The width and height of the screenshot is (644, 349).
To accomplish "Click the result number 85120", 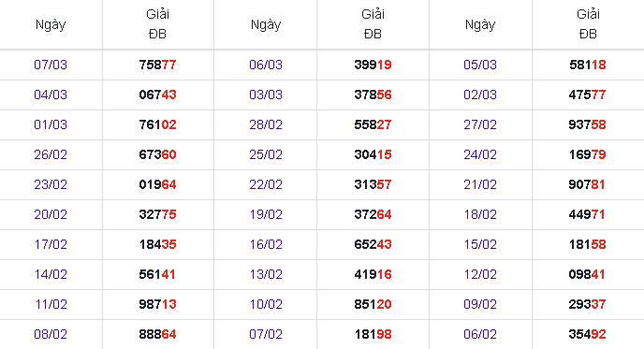I will [373, 305].
